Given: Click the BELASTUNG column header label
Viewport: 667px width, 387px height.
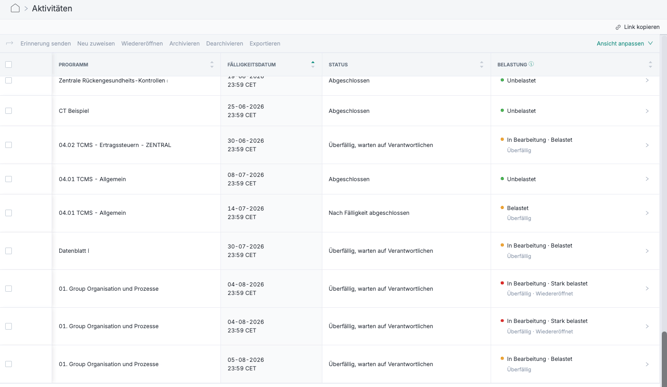Looking at the screenshot, I should 512,65.
